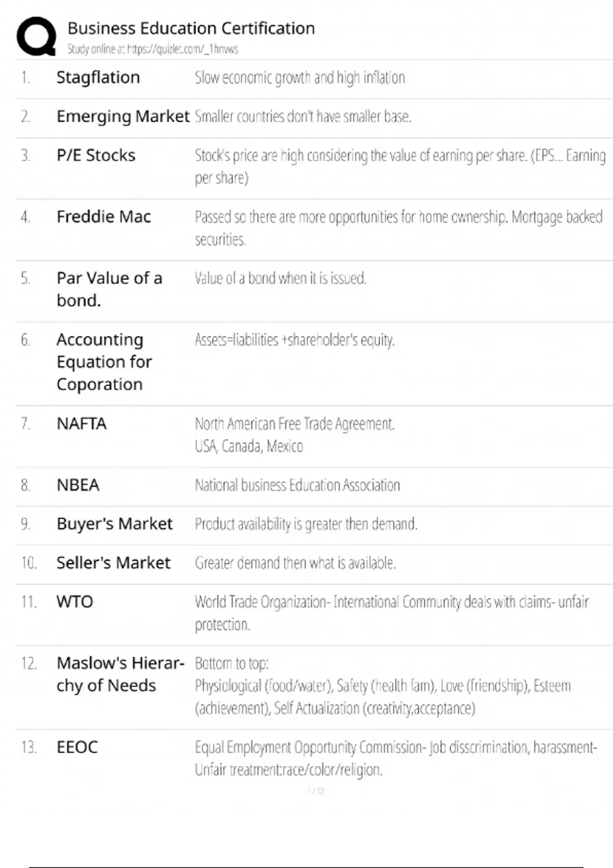Select the Accounting Equation for Coporation term

point(104,361)
